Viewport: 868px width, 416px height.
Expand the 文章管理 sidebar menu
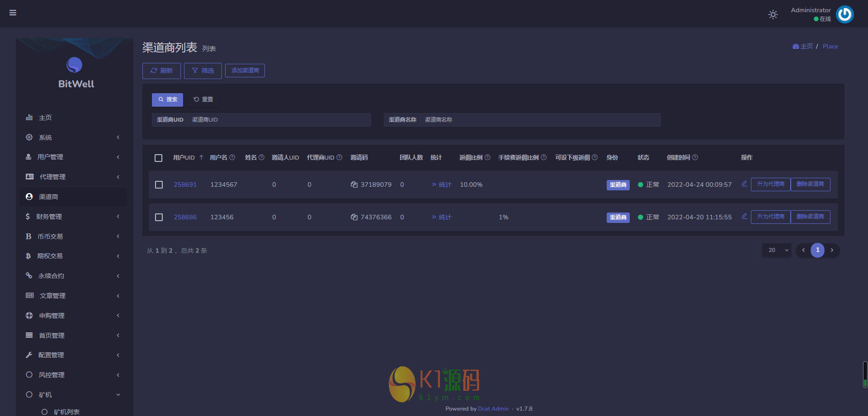pyautogui.click(x=73, y=296)
